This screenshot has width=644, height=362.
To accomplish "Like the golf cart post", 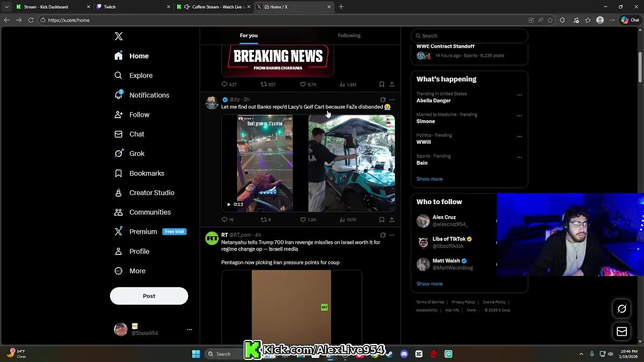I will (308, 220).
